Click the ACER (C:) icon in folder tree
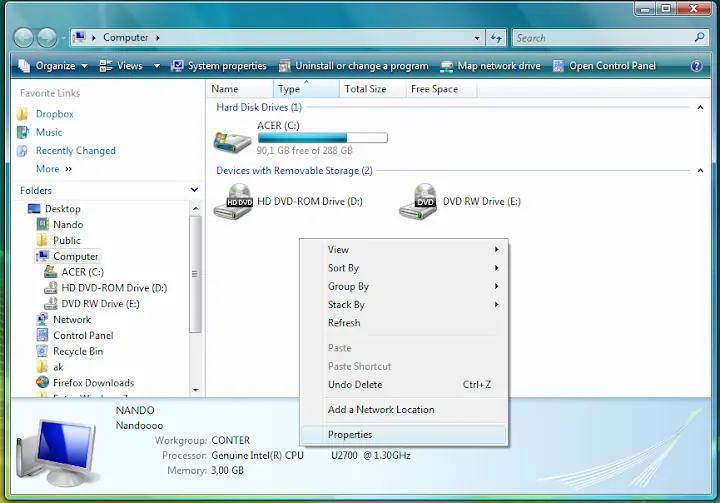The height and width of the screenshot is (503, 720). pos(51,271)
